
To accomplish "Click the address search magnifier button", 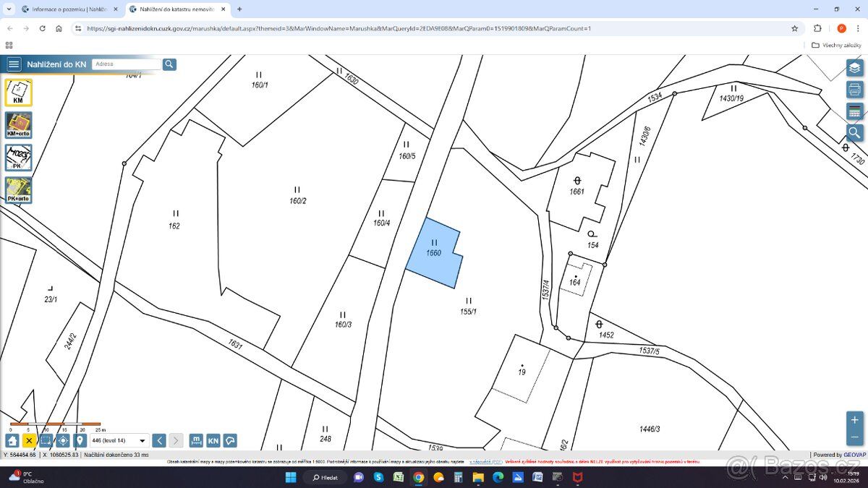I will (169, 64).
